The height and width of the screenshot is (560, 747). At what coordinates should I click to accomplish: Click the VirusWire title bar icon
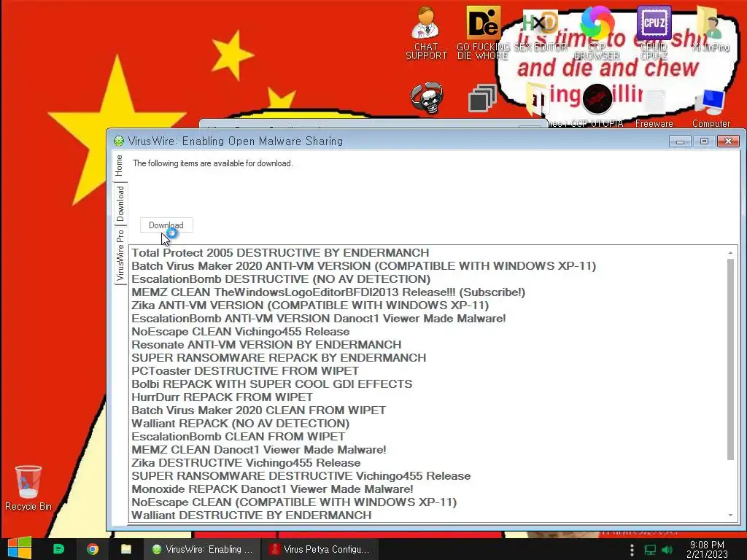click(x=119, y=141)
